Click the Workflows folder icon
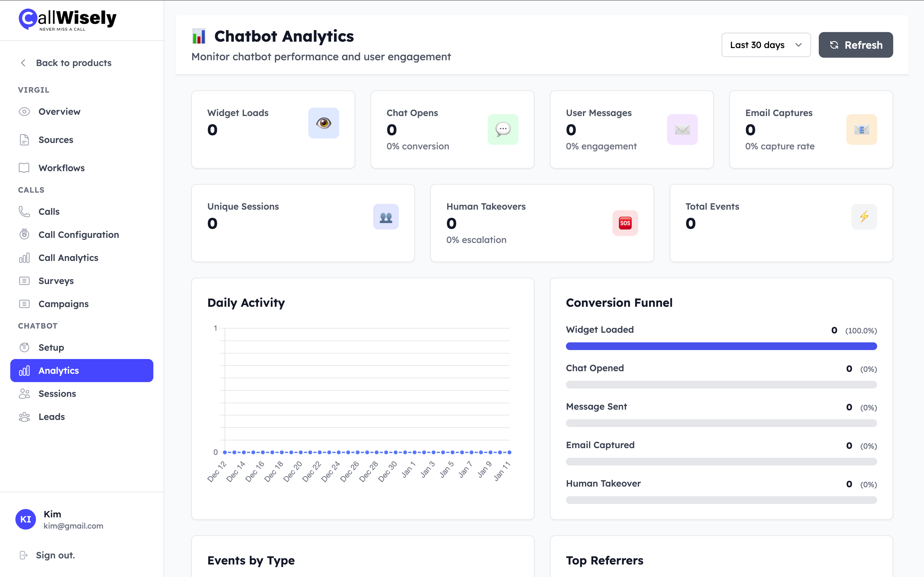The width and height of the screenshot is (924, 577). point(24,168)
